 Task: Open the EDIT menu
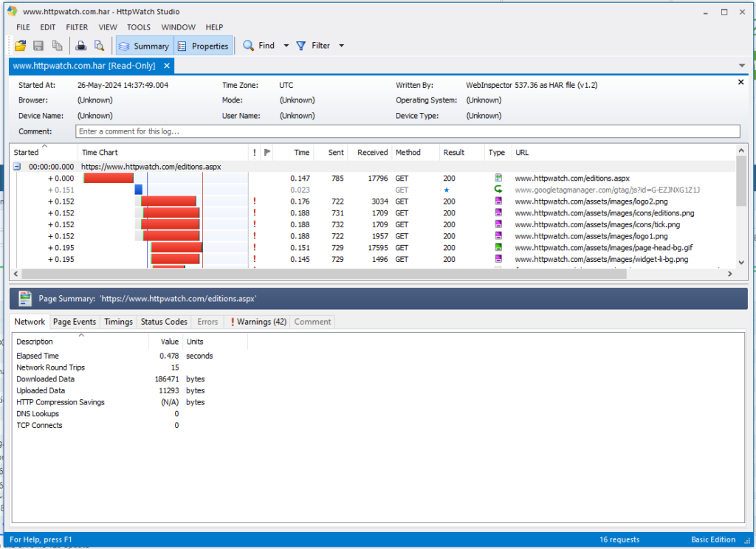pos(48,27)
